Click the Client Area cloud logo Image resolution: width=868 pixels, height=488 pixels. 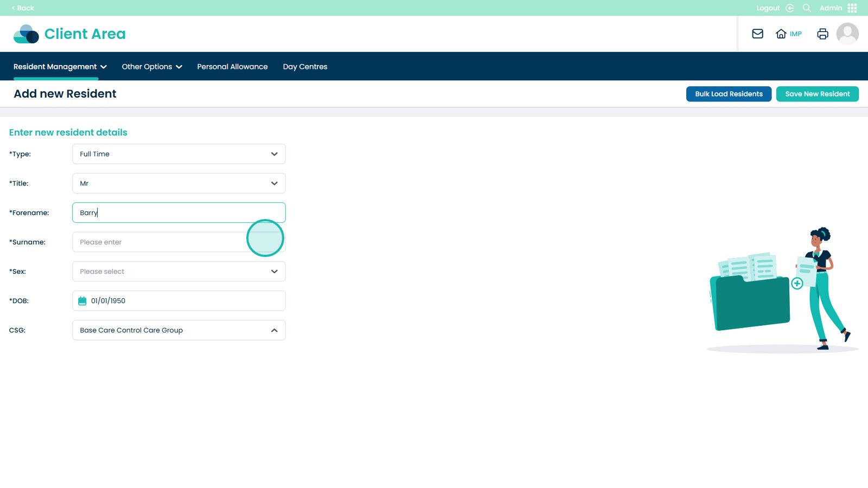coord(26,34)
